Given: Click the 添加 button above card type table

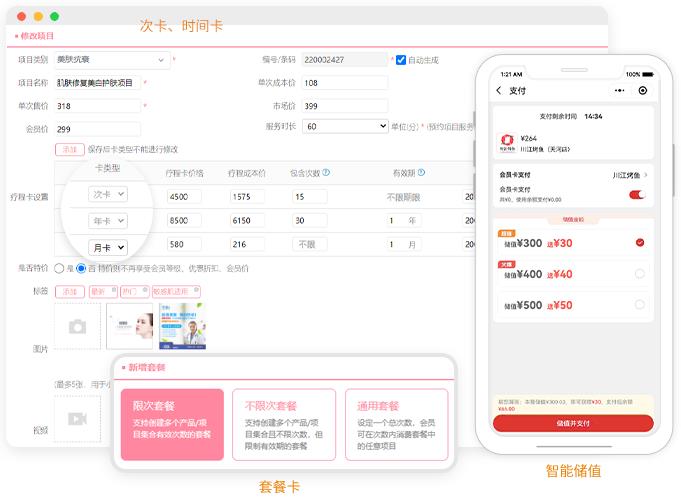Looking at the screenshot, I should [68, 149].
